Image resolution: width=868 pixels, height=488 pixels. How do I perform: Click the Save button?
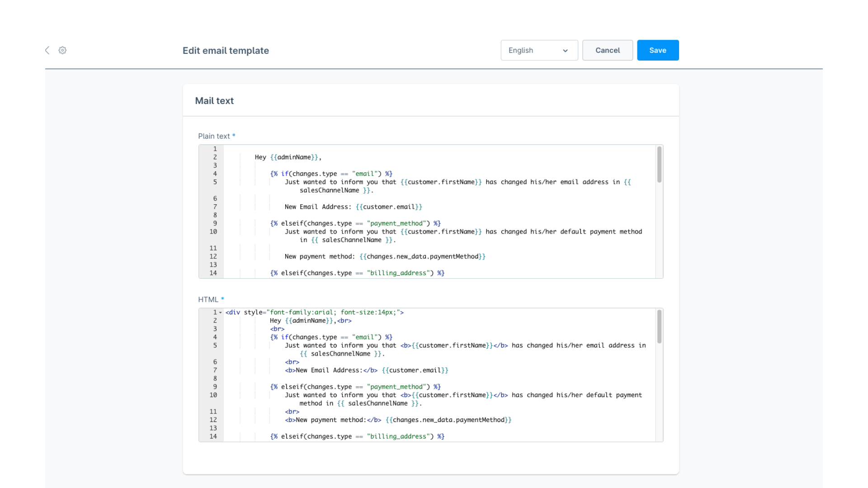[658, 50]
